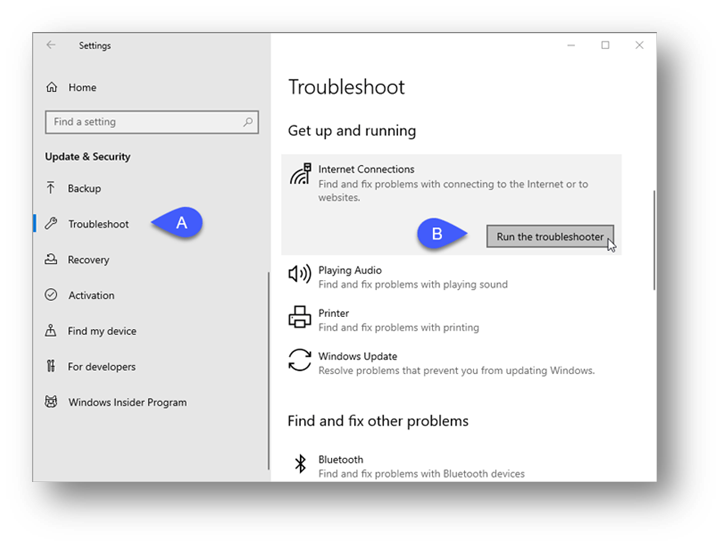Image resolution: width=722 pixels, height=547 pixels.
Task: Click the Windows Insider cat icon
Action: click(x=51, y=402)
